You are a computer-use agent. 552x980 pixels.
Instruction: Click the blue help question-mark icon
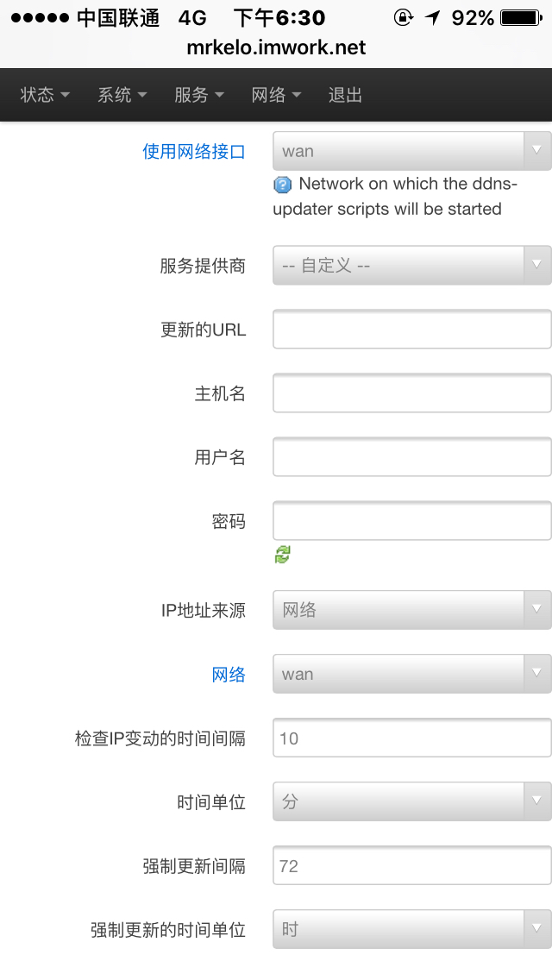pos(282,185)
